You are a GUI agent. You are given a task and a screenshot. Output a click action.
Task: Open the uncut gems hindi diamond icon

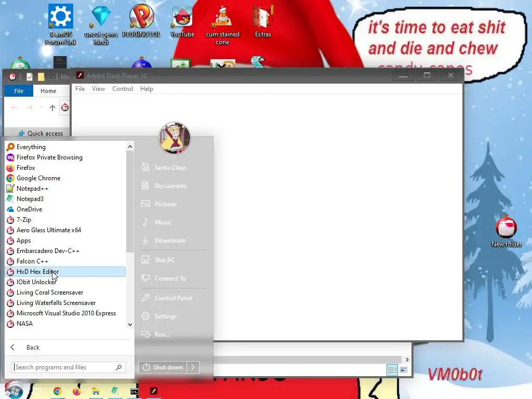(101, 24)
